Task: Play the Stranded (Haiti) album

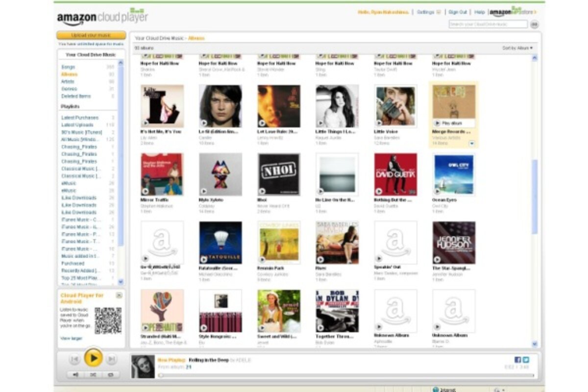Action: tap(146, 327)
